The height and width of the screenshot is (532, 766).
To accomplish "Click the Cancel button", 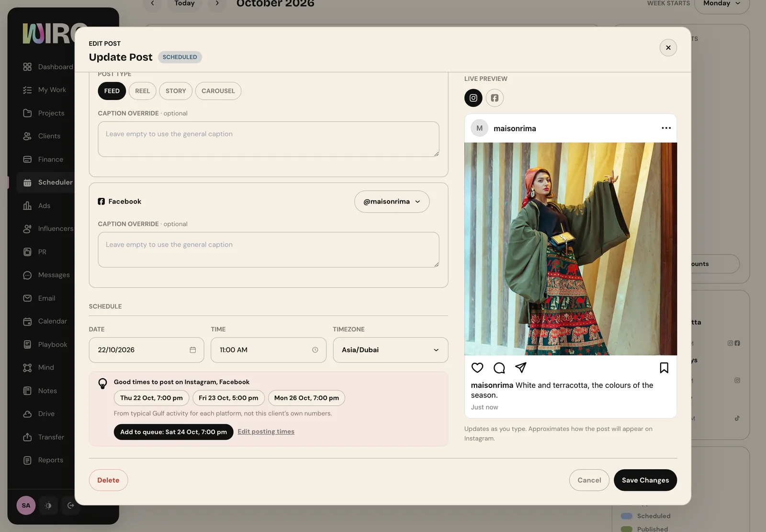I will 589,480.
